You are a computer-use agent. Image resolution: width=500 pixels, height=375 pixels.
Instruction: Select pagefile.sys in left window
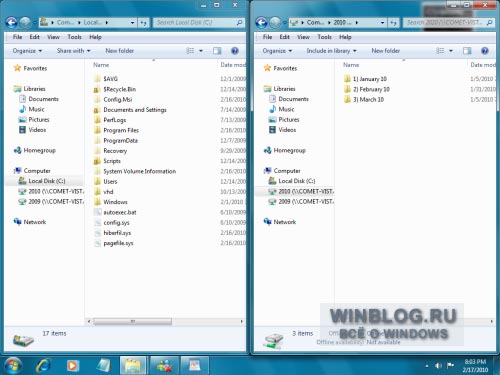tap(114, 243)
